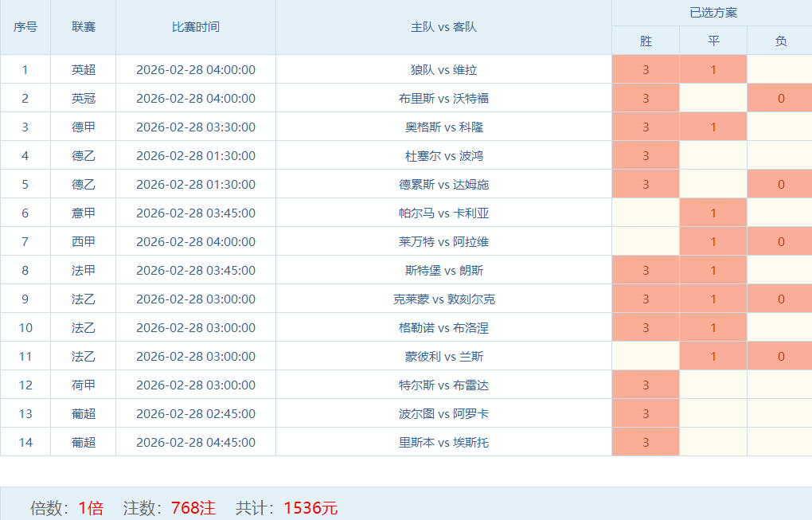Click the 胜 column header

646,41
